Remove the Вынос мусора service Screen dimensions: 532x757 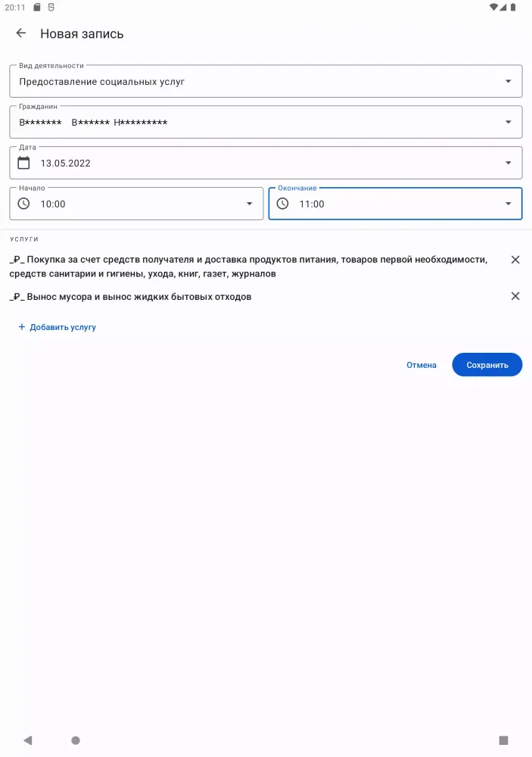[515, 296]
